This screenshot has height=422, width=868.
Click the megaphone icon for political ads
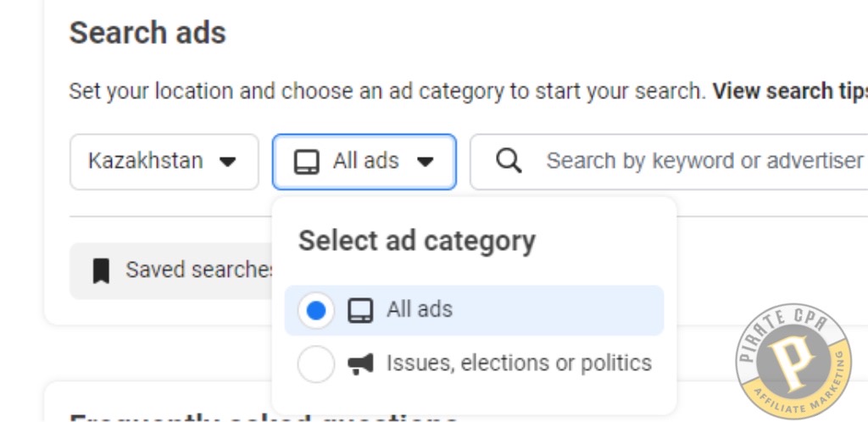click(360, 364)
